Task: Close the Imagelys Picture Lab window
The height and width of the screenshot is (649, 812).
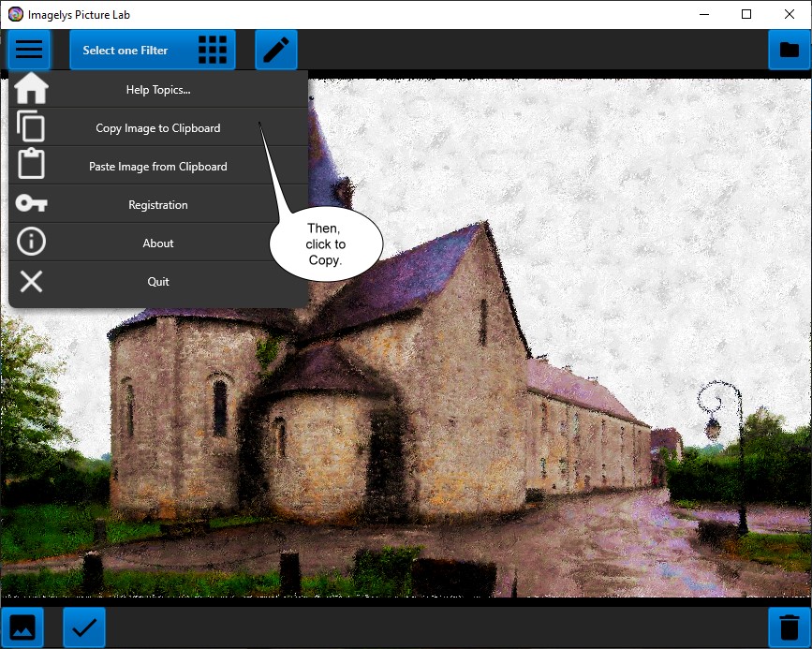Action: point(790,14)
